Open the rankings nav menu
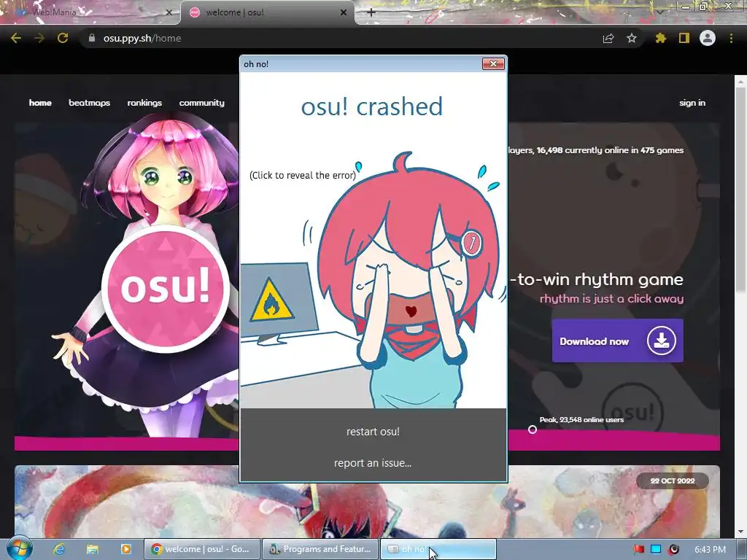The image size is (747, 560). click(x=144, y=103)
